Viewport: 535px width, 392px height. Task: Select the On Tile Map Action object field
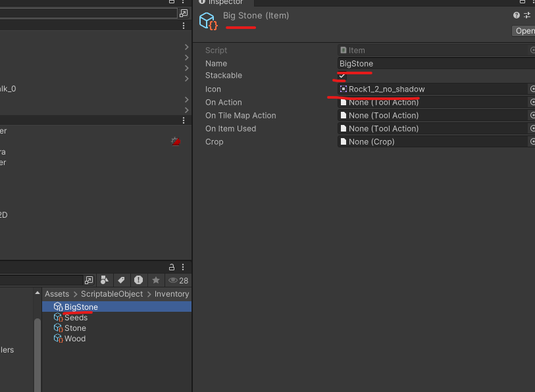[x=432, y=115]
